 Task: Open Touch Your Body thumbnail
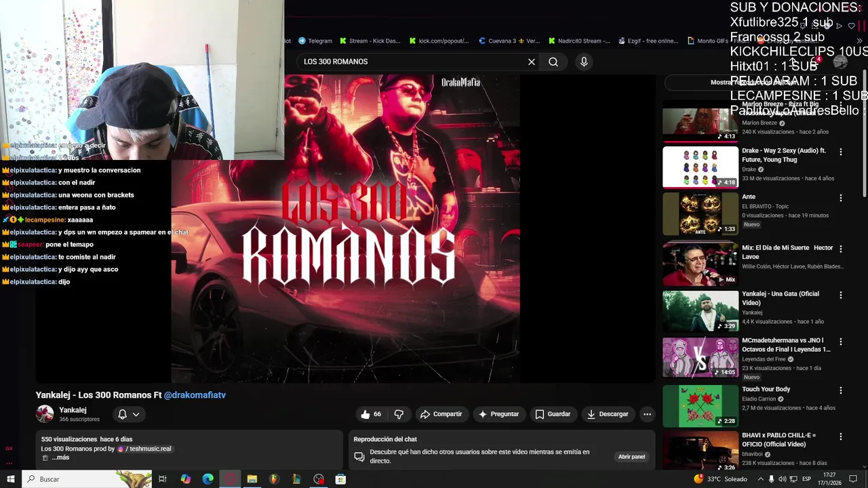tap(700, 406)
